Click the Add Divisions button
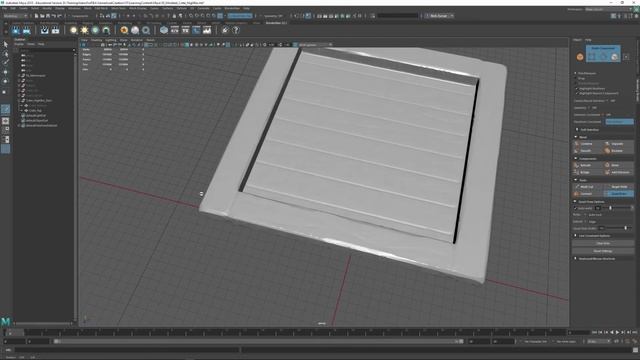This screenshot has height=360, width=640. tap(619, 172)
